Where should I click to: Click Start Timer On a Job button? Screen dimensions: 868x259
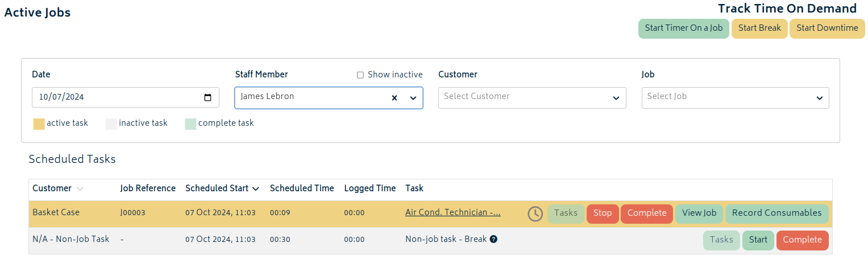tap(683, 28)
